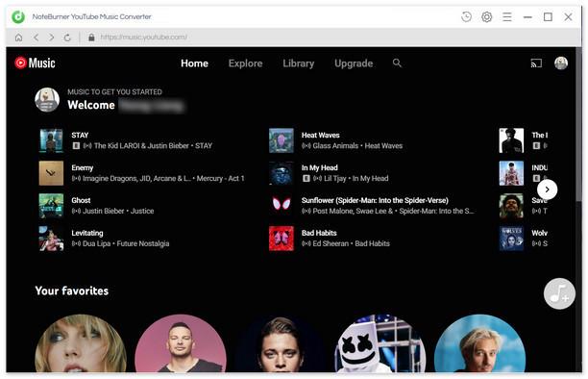Reload the page with refresh icon

click(x=67, y=38)
